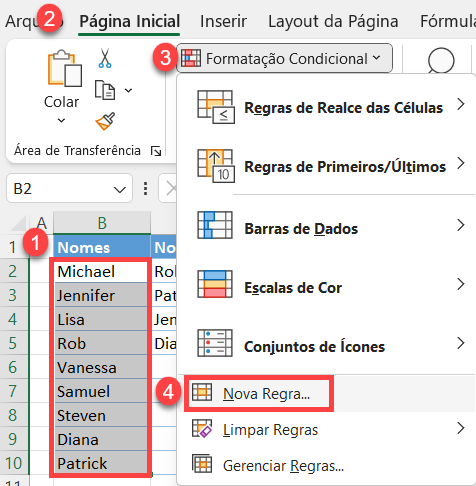
Task: Expand the Colar dropdown arrow
Action: pos(61,120)
